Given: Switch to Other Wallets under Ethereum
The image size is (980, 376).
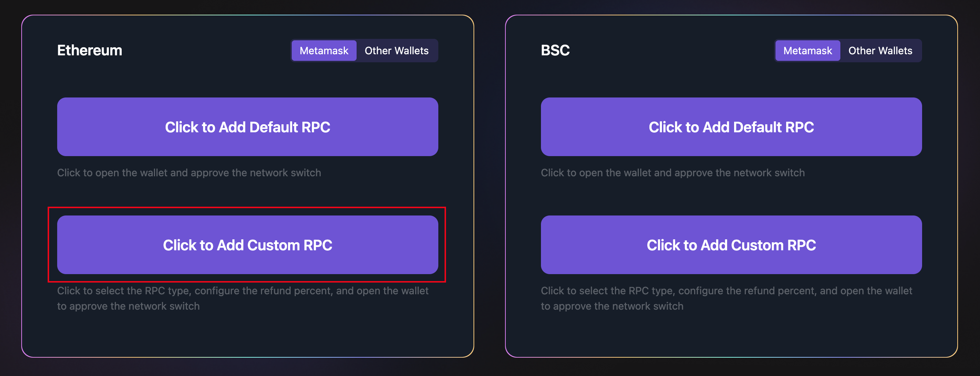Looking at the screenshot, I should 397,51.
